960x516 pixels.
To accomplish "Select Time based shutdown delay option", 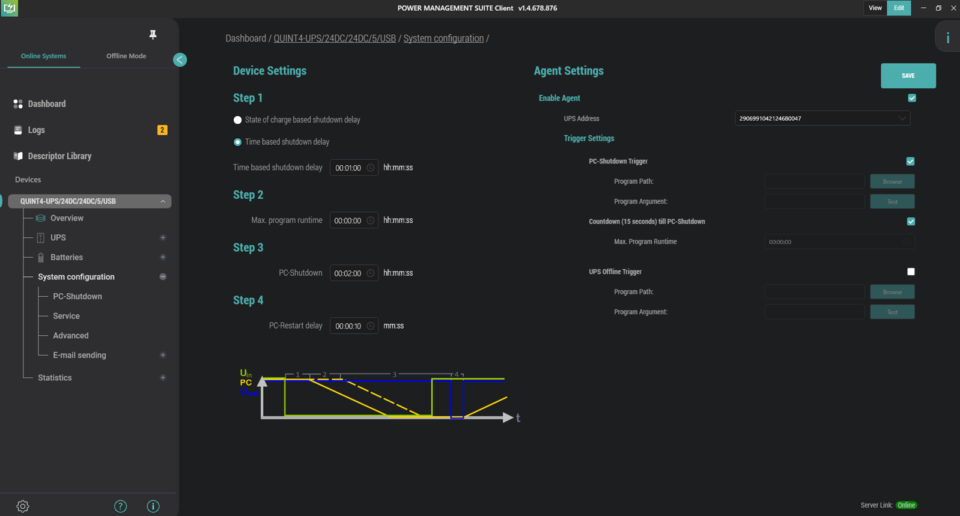I will [238, 142].
